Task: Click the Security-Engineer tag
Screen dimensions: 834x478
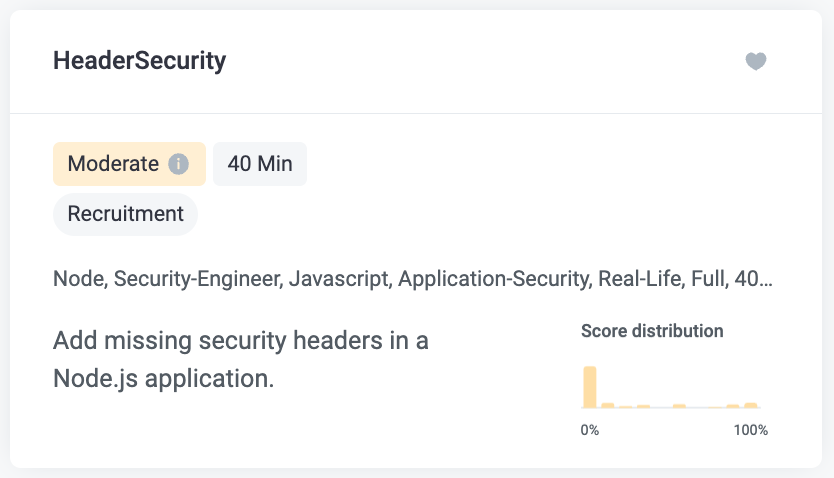Action: (x=198, y=279)
